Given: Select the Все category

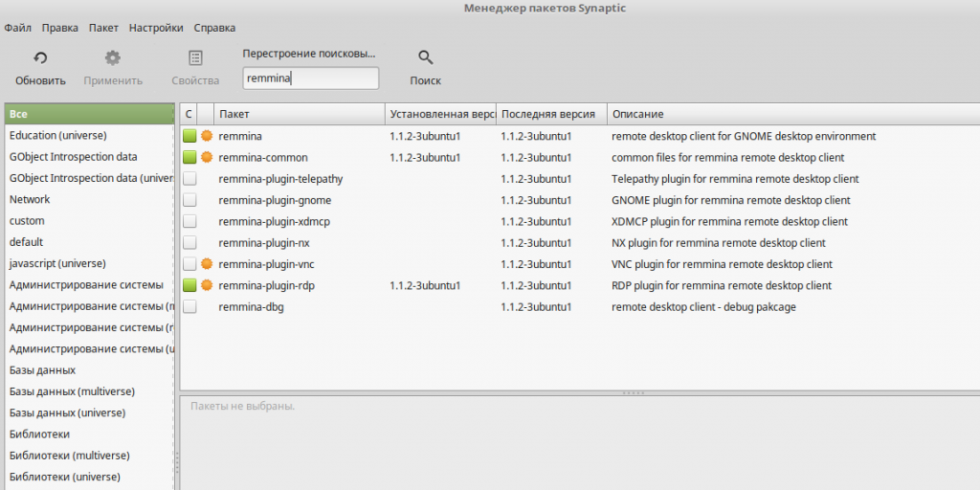Looking at the screenshot, I should tap(89, 115).
